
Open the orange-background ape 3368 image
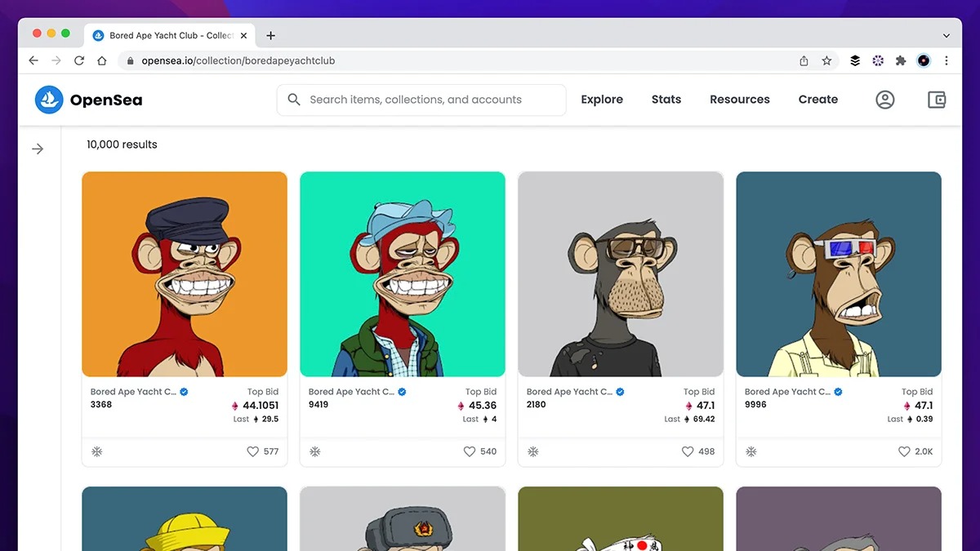[x=185, y=274]
